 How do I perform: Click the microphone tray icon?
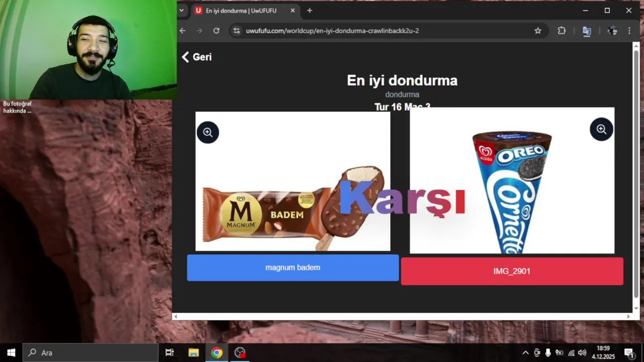point(548,352)
